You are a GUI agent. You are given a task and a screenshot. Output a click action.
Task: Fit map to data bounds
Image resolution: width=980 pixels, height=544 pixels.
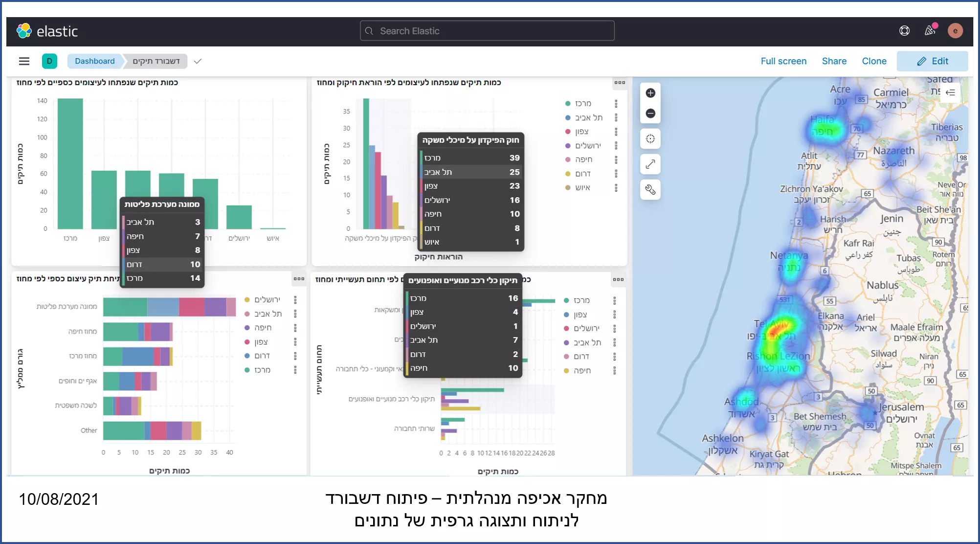[650, 139]
